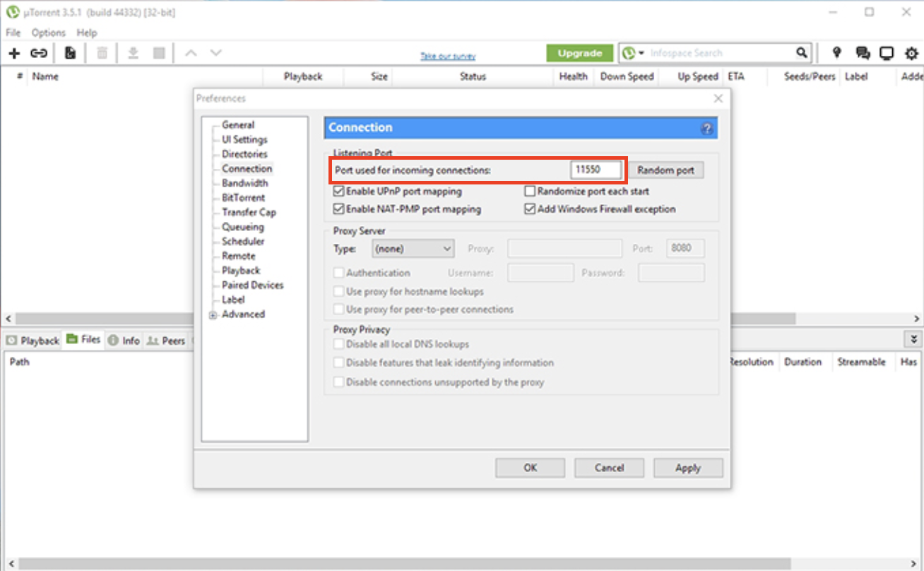Screen dimensions: 924x571
Task: Click the Start torrent download-arrow icon
Action: pyautogui.click(x=134, y=53)
